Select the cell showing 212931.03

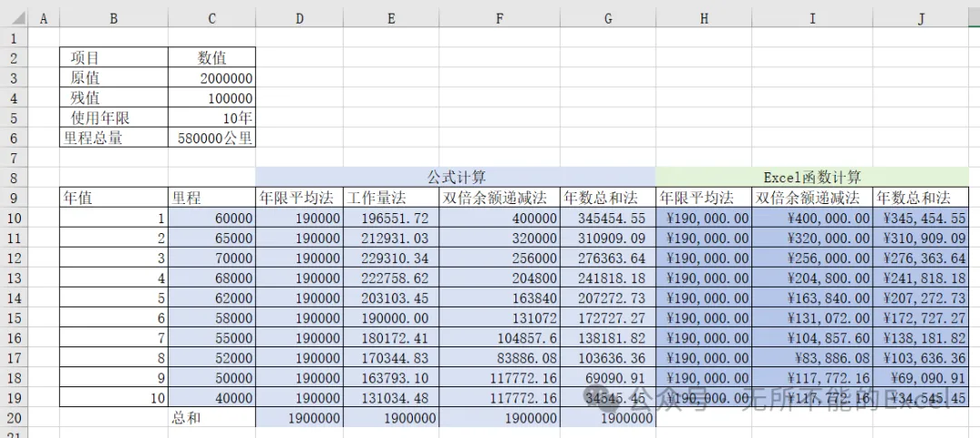[391, 238]
